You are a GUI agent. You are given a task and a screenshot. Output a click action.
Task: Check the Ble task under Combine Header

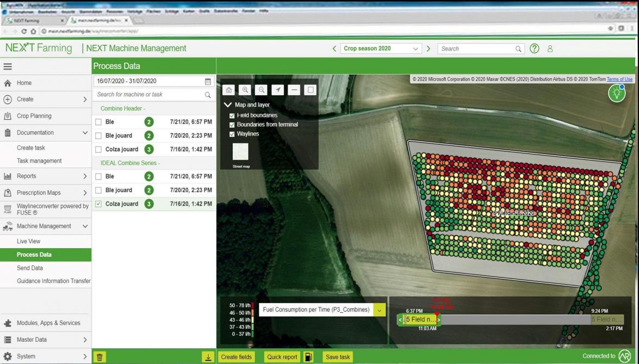coord(98,122)
